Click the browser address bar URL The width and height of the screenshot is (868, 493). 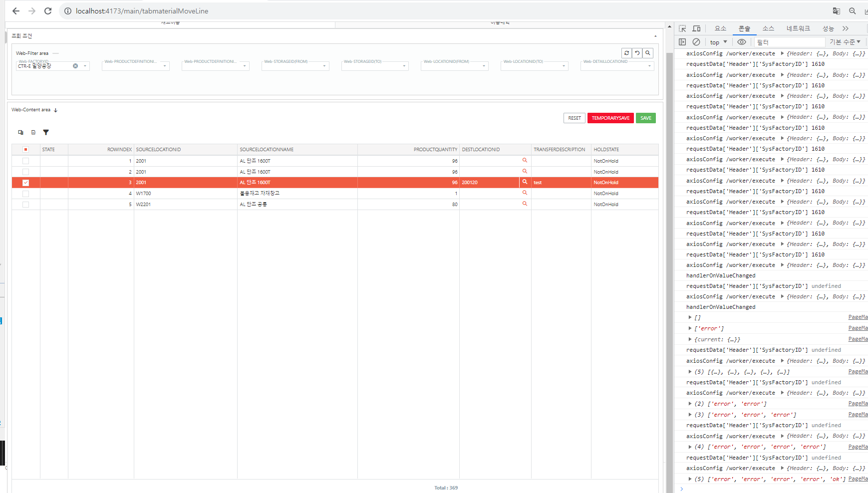(x=142, y=11)
